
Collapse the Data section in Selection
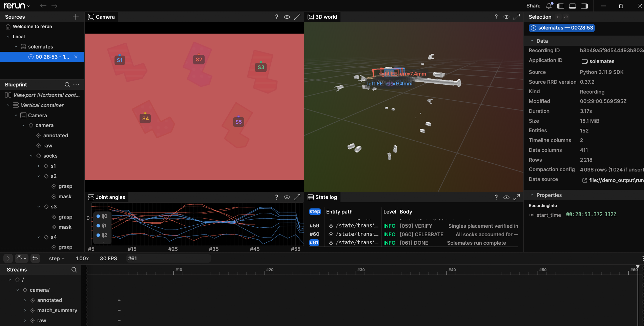(532, 41)
